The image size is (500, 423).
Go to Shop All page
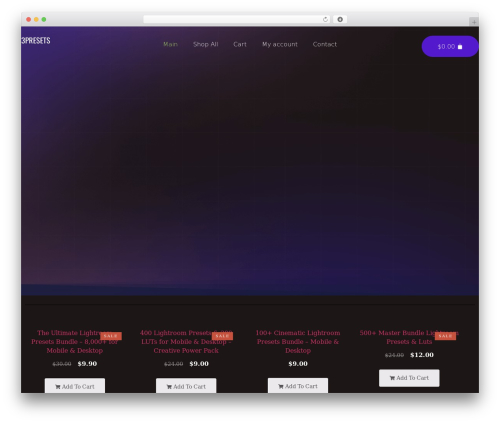coord(206,44)
